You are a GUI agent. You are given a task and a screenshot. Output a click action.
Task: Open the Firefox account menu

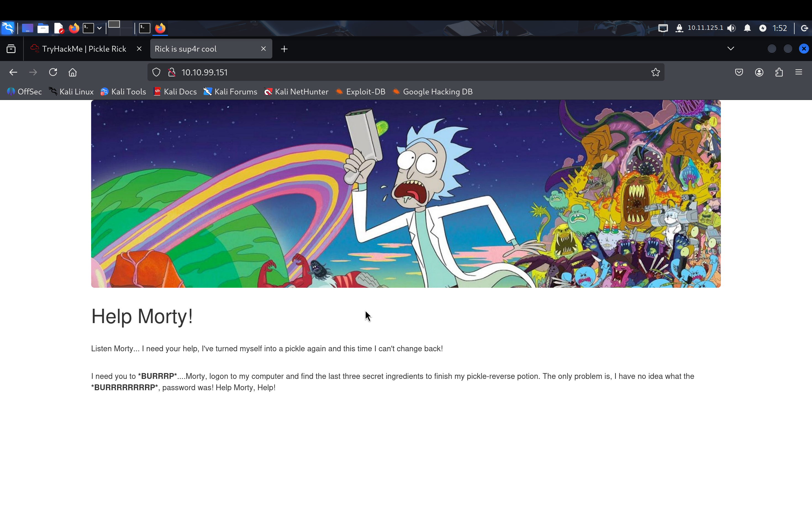[x=759, y=72]
